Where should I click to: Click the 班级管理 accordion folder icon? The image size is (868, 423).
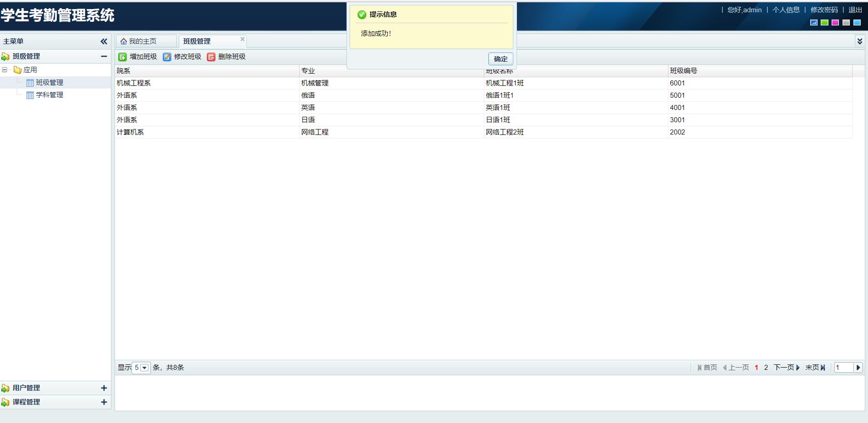(x=5, y=56)
